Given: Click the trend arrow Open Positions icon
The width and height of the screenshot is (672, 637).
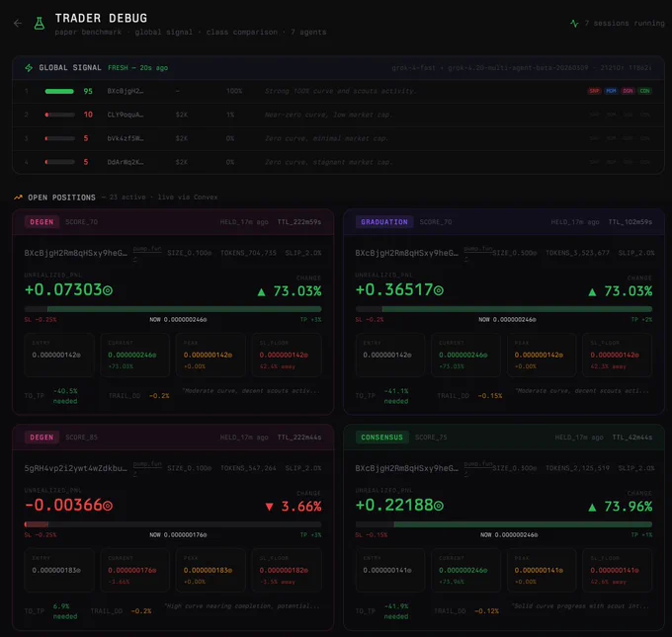Looking at the screenshot, I should pos(18,198).
